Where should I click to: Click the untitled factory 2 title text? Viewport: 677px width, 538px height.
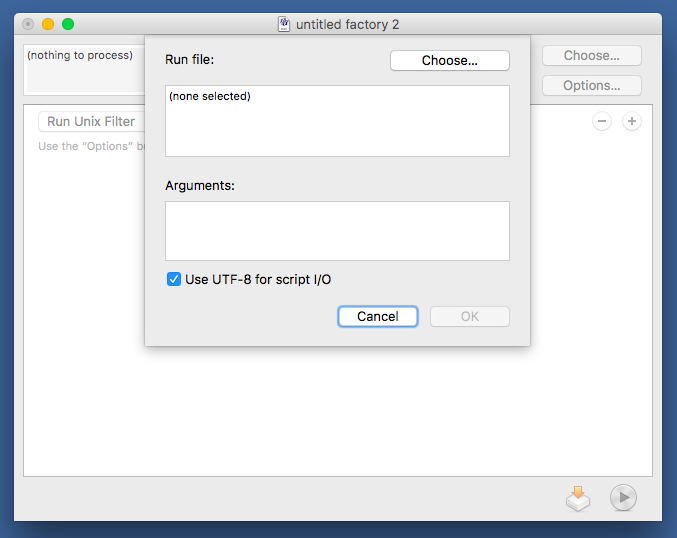(347, 24)
